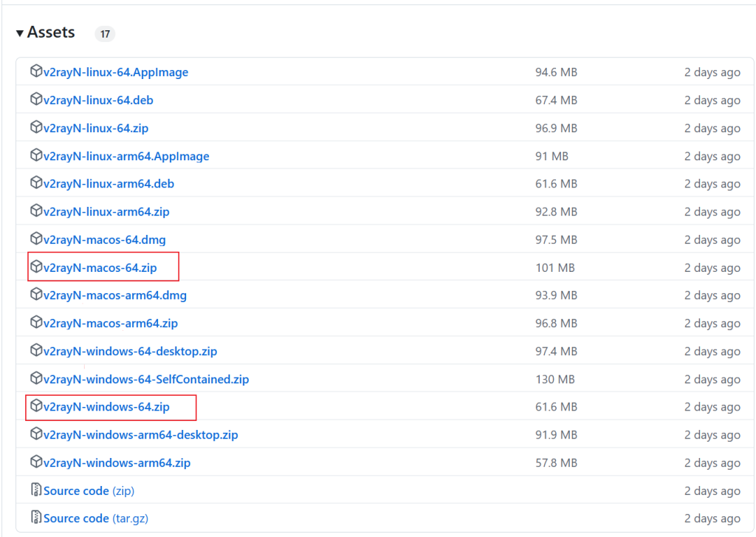The height and width of the screenshot is (537, 756).
Task: Download v2rayN-macos-64.zip
Action: click(100, 267)
